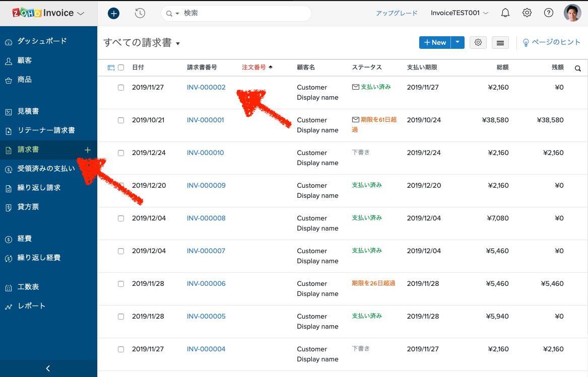Expand the Zoho Invoice app switcher chevron
Image resolution: width=588 pixels, height=377 pixels.
pos(81,14)
